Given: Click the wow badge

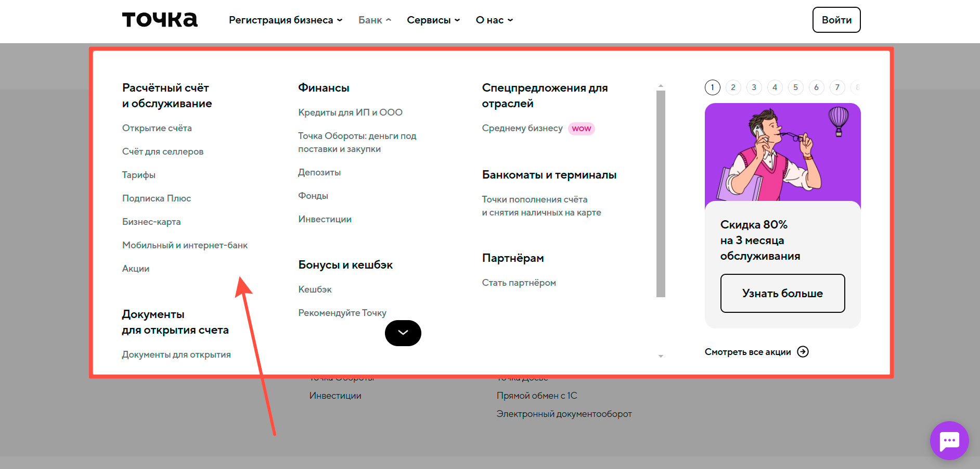Looking at the screenshot, I should [x=582, y=129].
